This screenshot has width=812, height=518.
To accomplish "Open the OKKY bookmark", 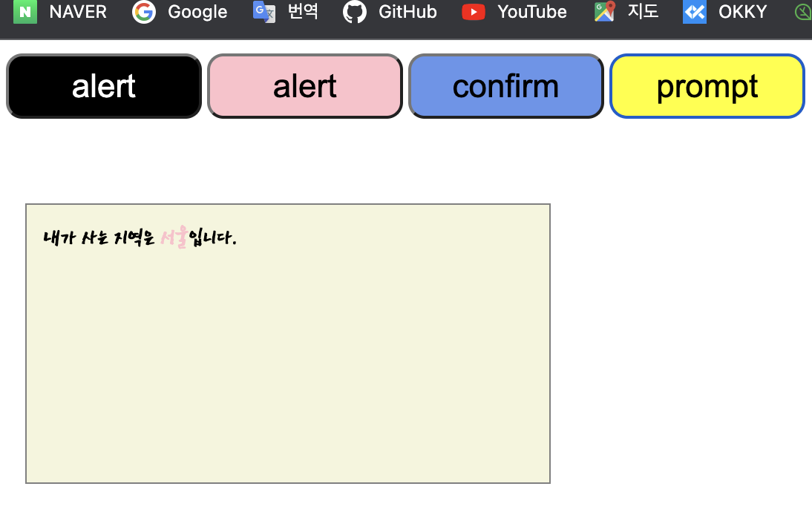I will [x=725, y=12].
